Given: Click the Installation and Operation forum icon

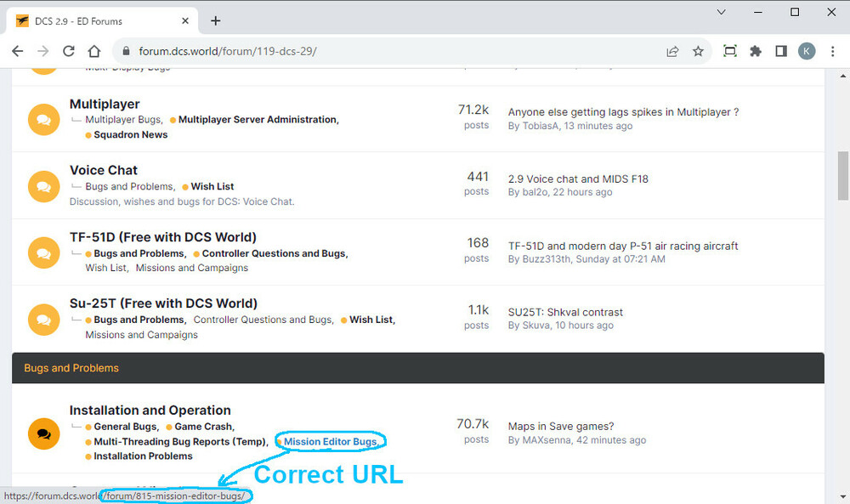Looking at the screenshot, I should tap(44, 433).
